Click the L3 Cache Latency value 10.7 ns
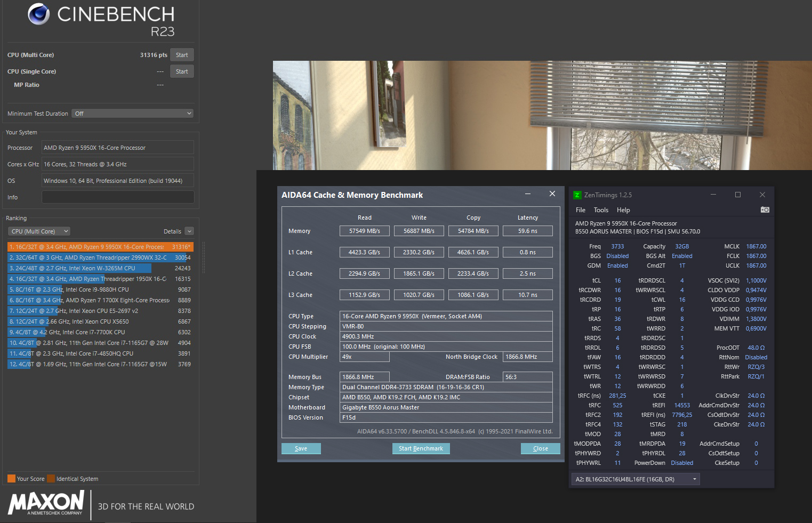The height and width of the screenshot is (523, 812). tap(528, 295)
